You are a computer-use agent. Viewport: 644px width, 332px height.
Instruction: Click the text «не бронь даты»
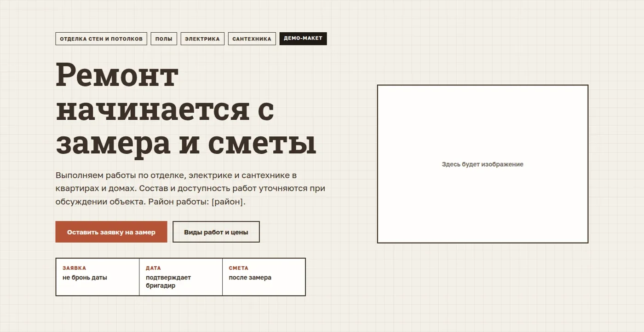[x=85, y=278]
